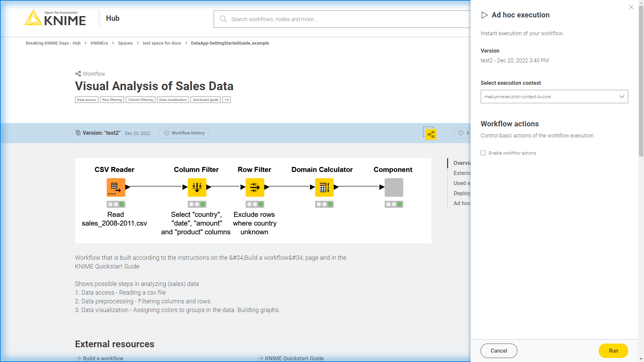Click the Component node icon

pyautogui.click(x=393, y=187)
